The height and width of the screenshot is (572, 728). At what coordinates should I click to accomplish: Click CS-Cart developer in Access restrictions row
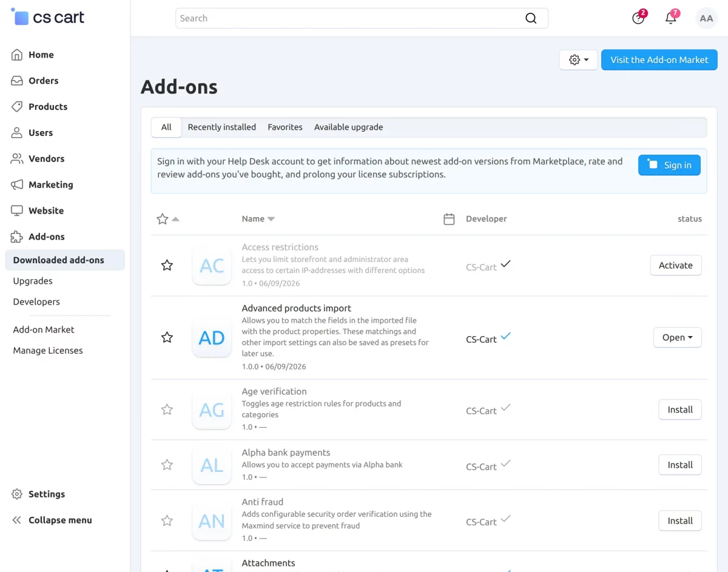coord(482,267)
